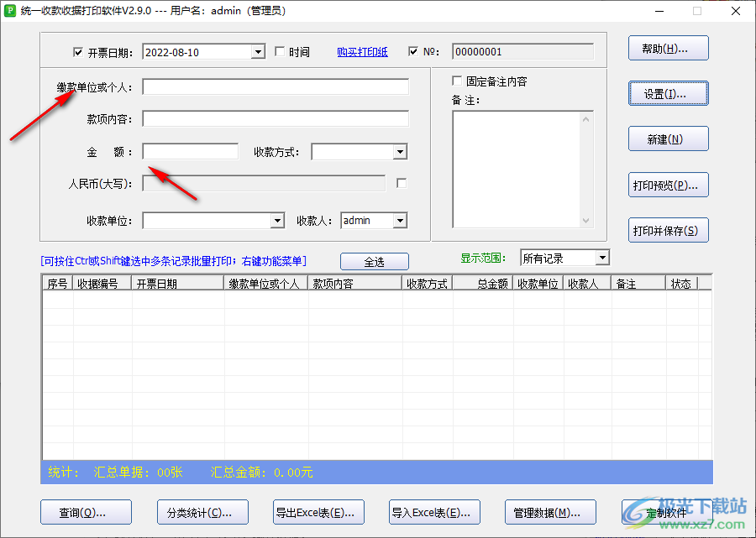Screen dimensions: 756x538
Task: Tick the checkbox beside 人民币(大写) field
Action: pos(402,183)
